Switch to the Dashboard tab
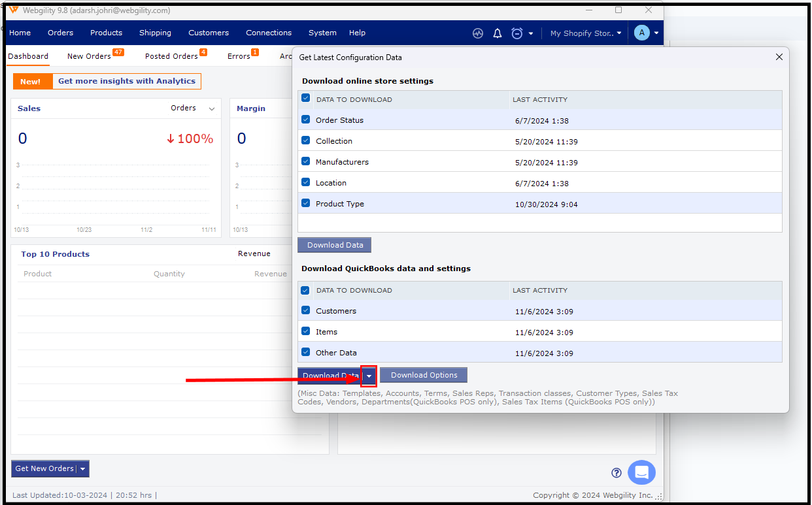Viewport: 812px width, 505px height. tap(28, 56)
